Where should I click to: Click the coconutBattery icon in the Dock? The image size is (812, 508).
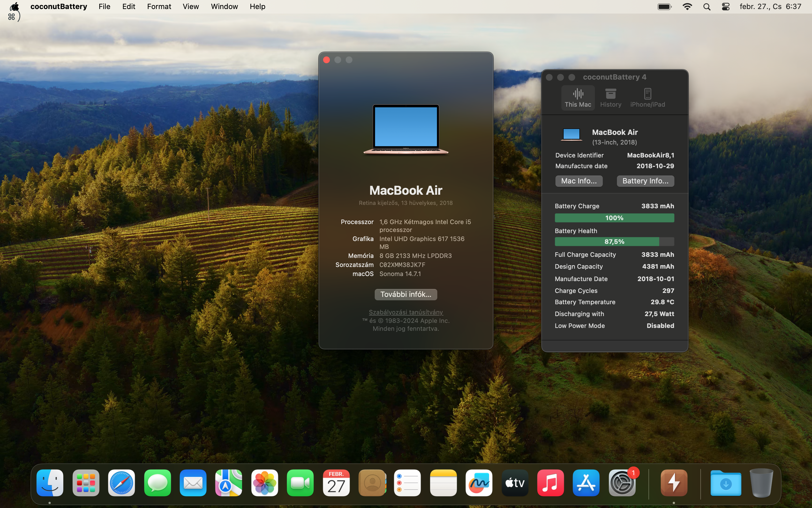tap(674, 483)
